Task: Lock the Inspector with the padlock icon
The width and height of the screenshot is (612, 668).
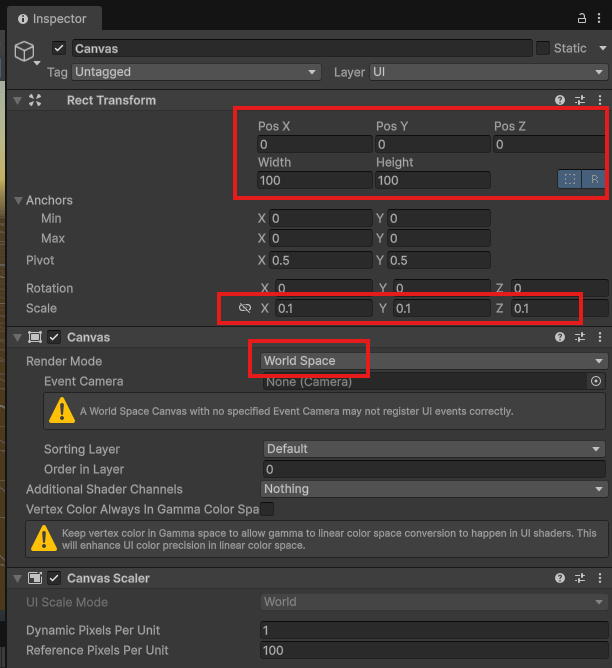Action: pyautogui.click(x=582, y=19)
